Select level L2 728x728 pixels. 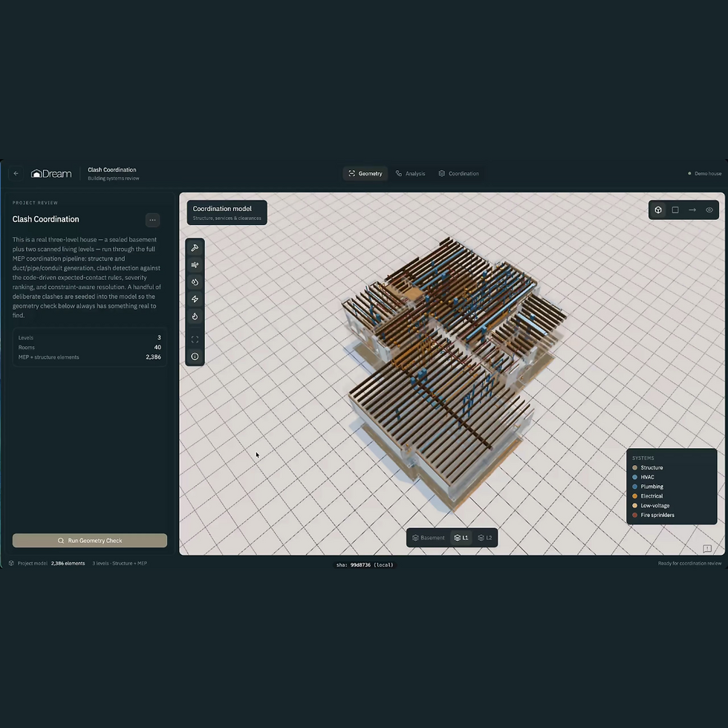[485, 538]
